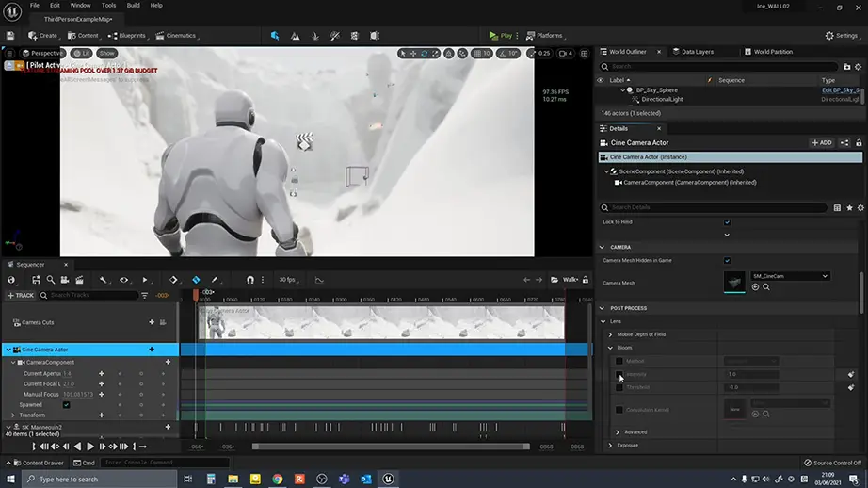Toggle the Lock to Hmd checkbox

(x=727, y=222)
